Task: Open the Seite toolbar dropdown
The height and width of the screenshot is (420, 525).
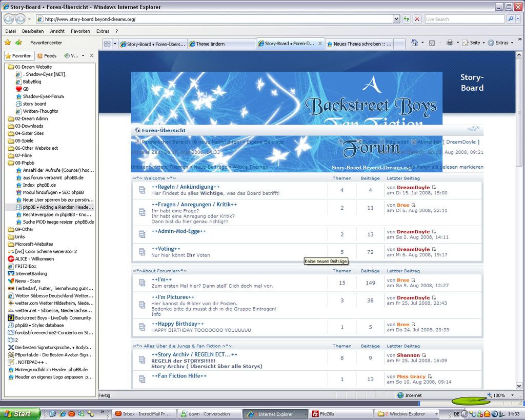Action: click(x=474, y=43)
